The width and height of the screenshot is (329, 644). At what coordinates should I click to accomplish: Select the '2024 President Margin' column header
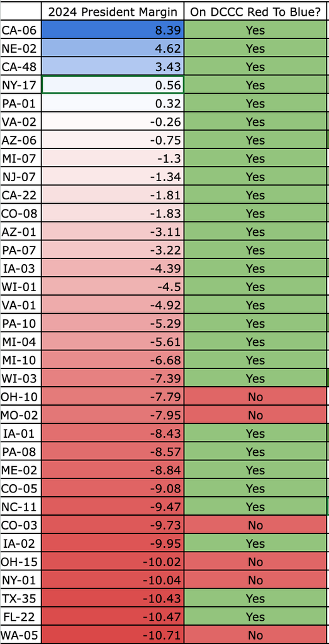(113, 11)
